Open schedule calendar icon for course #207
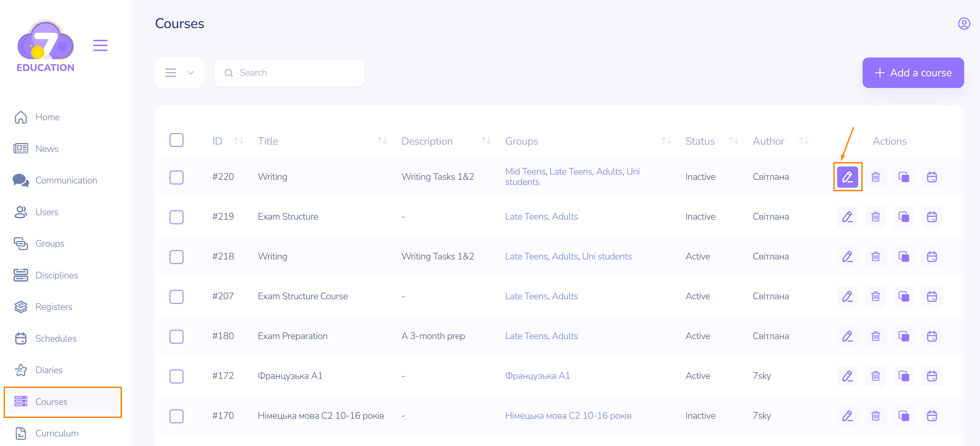Screen dimensions: 980x446 (x=932, y=296)
